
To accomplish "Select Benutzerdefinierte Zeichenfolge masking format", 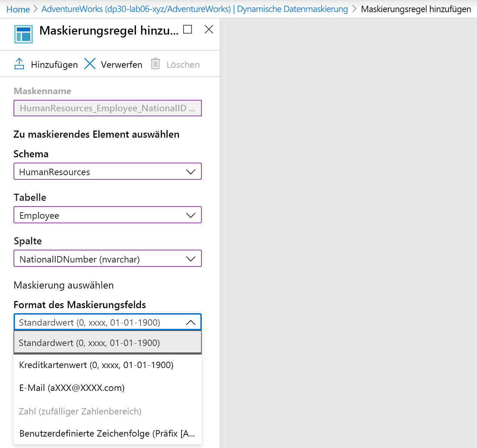I will coord(107,433).
